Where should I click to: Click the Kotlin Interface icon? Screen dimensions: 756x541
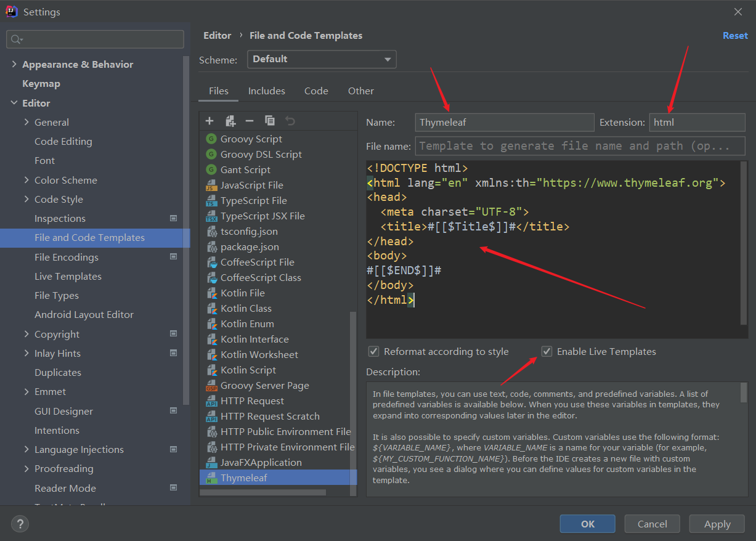click(x=211, y=339)
